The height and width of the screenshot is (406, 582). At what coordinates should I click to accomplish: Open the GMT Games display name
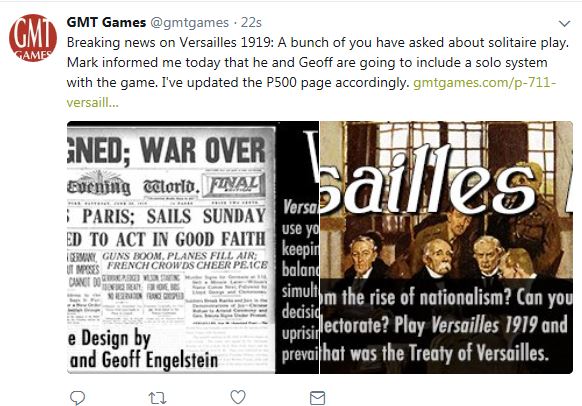click(x=106, y=22)
